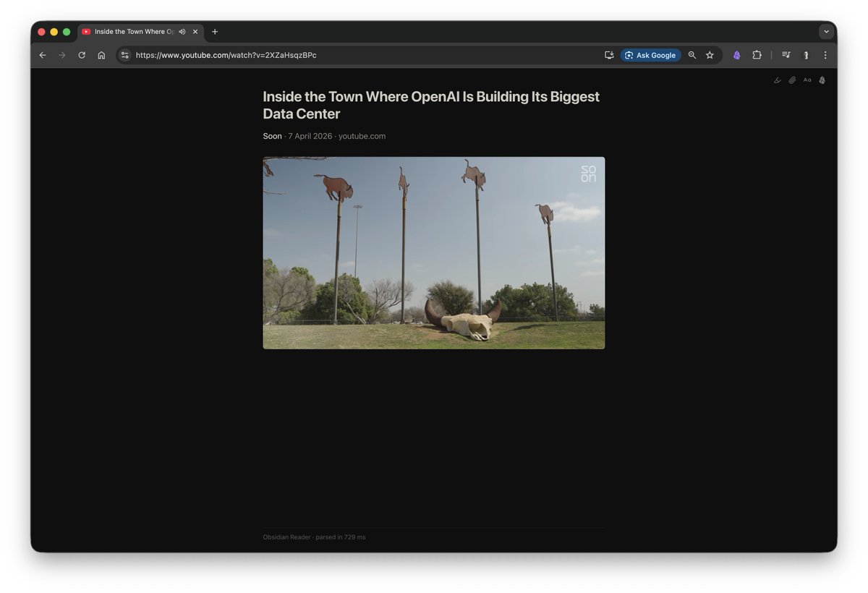Close the 'Inside the Town Where' tab
Viewport: 868px width, 593px height.
coord(195,32)
